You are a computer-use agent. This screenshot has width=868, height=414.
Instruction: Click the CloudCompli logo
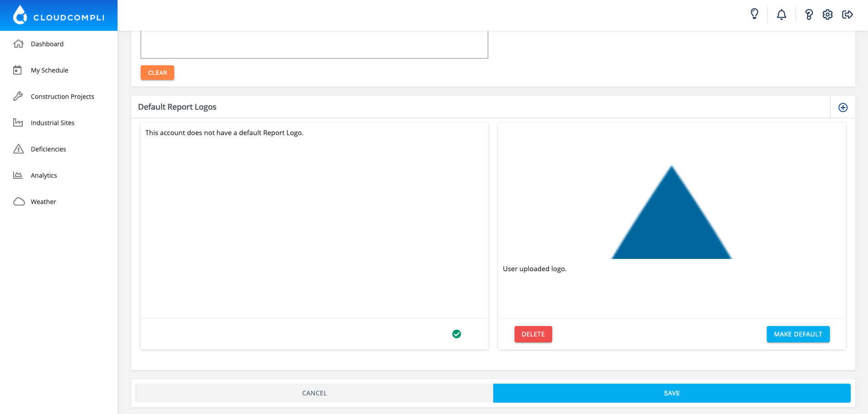point(59,15)
